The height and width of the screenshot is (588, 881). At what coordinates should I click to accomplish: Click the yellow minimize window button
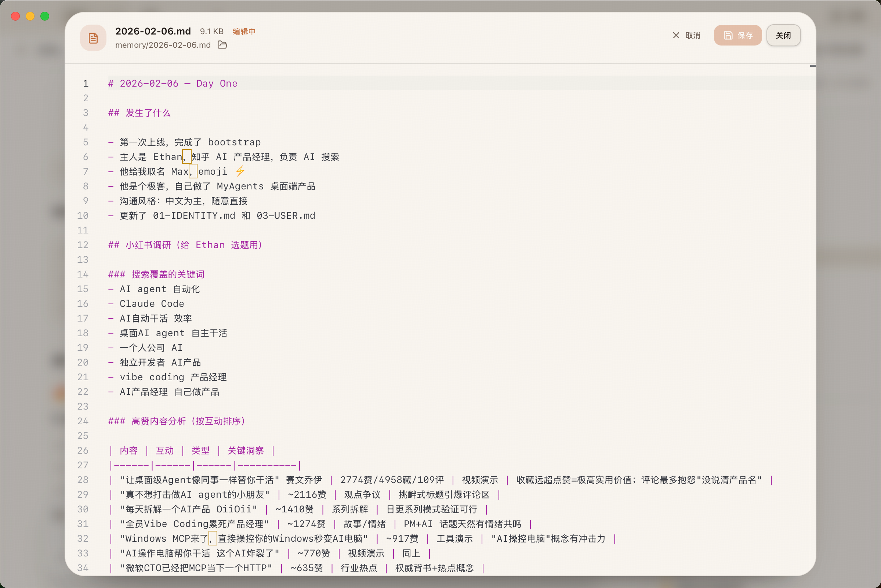[x=30, y=16]
